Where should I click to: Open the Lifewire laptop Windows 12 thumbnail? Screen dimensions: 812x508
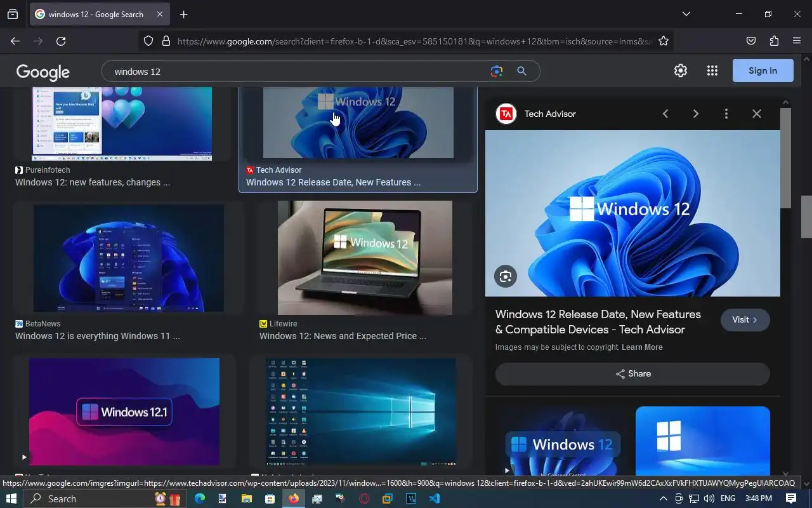tap(365, 258)
